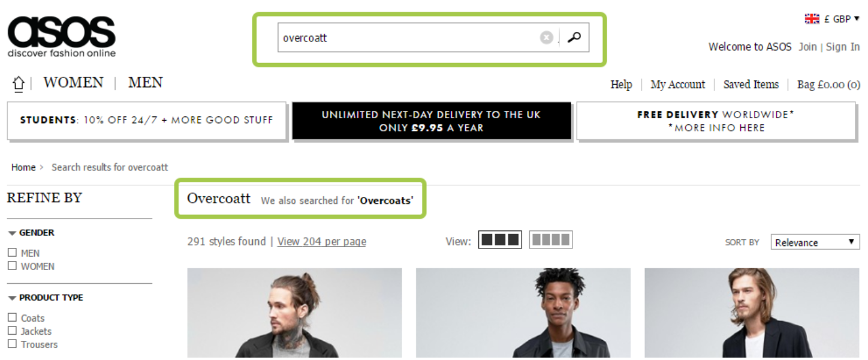868x360 pixels.
Task: Click the View 204 per page link
Action: pyautogui.click(x=322, y=241)
